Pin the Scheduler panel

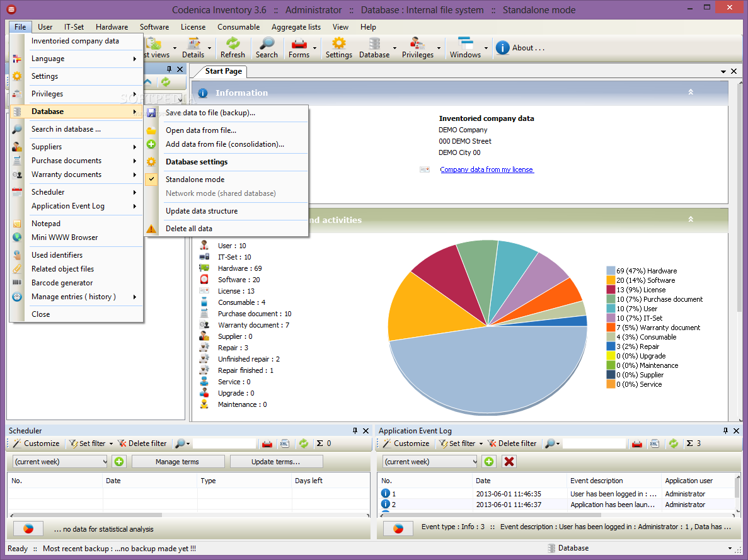click(355, 430)
